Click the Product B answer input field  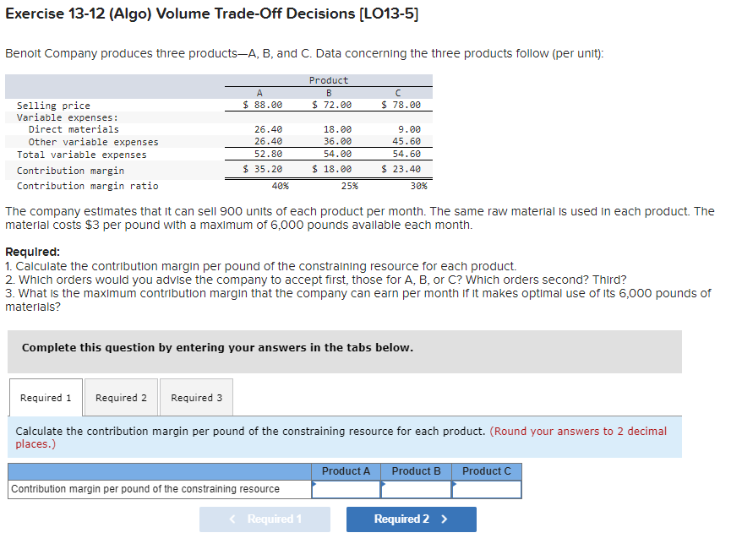click(x=416, y=490)
